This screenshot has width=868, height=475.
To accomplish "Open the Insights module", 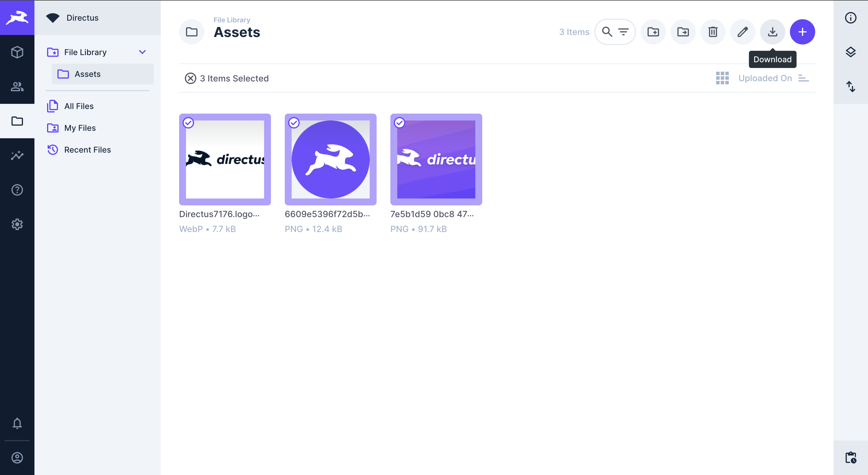I will (x=17, y=155).
